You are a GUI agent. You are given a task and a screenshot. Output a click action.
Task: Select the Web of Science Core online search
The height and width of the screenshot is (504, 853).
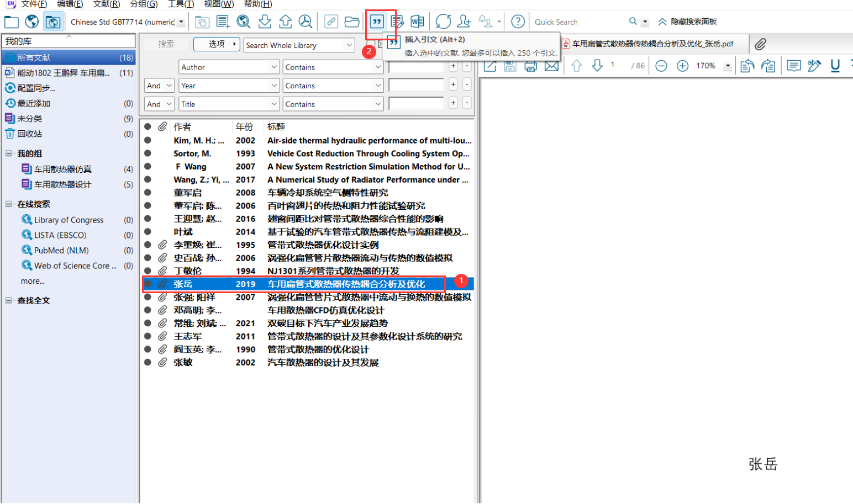coord(75,266)
